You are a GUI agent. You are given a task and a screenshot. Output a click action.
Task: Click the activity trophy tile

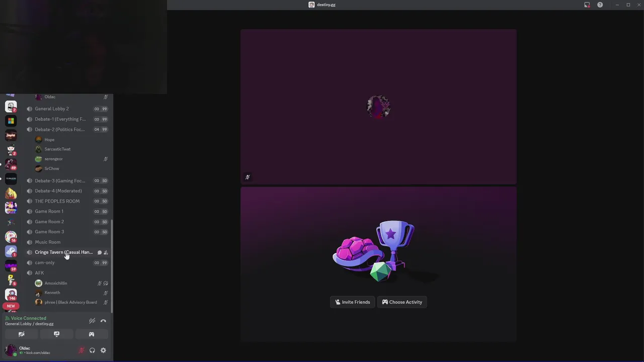click(378, 264)
